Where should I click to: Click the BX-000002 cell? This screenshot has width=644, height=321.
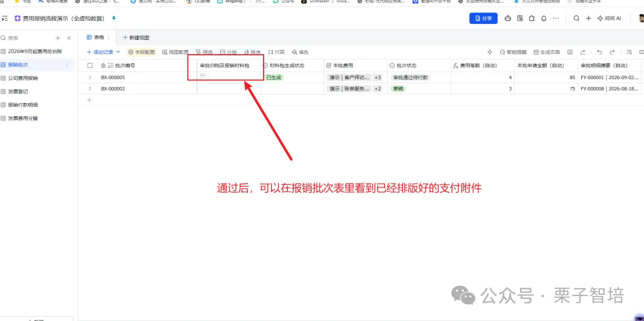(x=113, y=89)
